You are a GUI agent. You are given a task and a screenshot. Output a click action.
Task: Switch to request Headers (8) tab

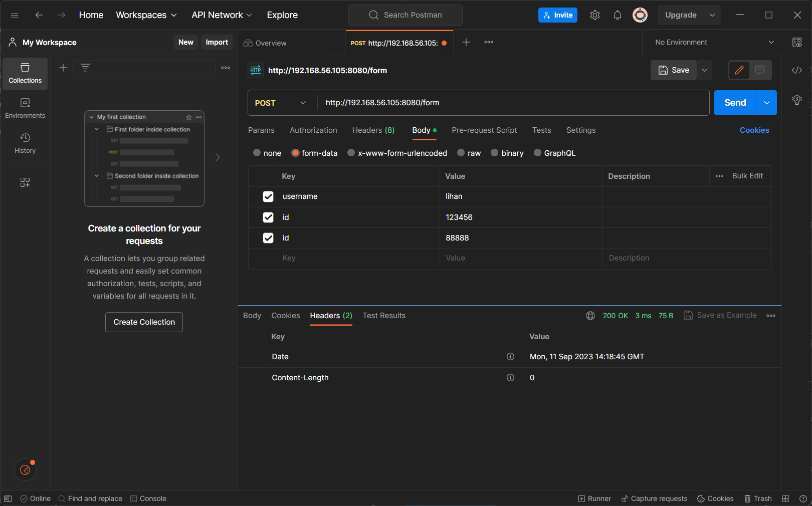click(x=373, y=130)
